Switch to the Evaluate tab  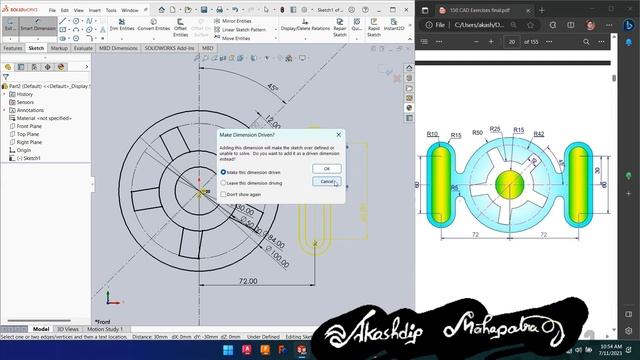pos(83,48)
